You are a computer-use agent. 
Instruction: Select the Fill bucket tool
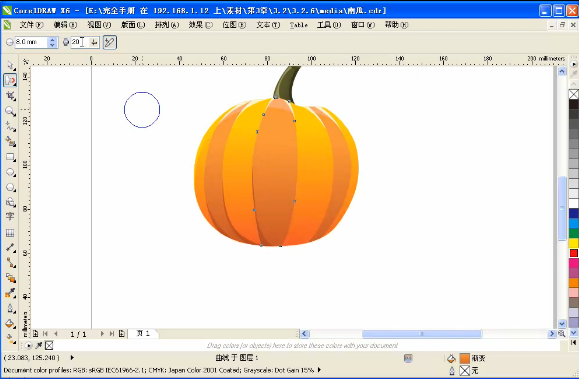click(10, 324)
